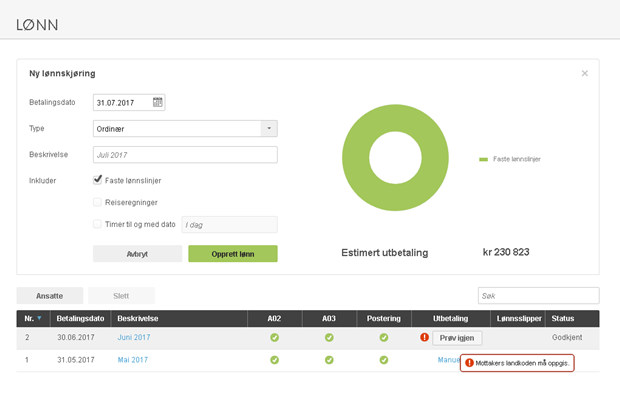Image resolution: width=620 pixels, height=413 pixels.
Task: Click the A02 column header
Action: [274, 318]
